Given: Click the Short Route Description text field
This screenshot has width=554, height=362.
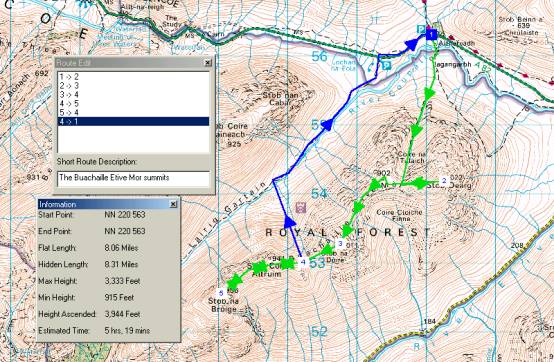Looking at the screenshot, I should coord(133,178).
